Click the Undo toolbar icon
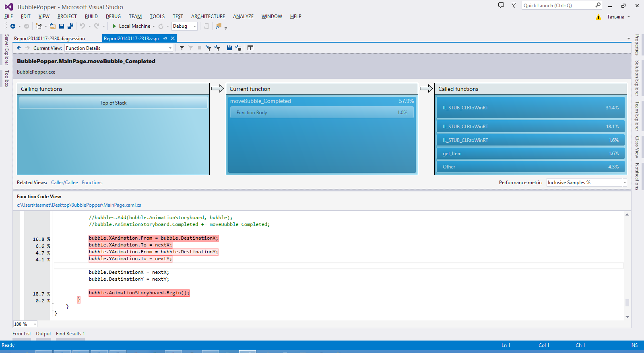The height and width of the screenshot is (353, 644). pos(83,26)
